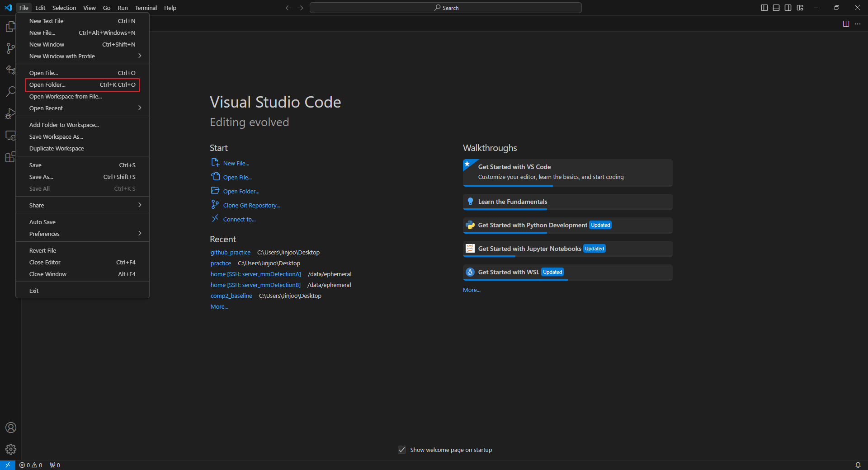Screen dimensions: 868x470
Task: Open the Source Control icon
Action: [x=10, y=48]
